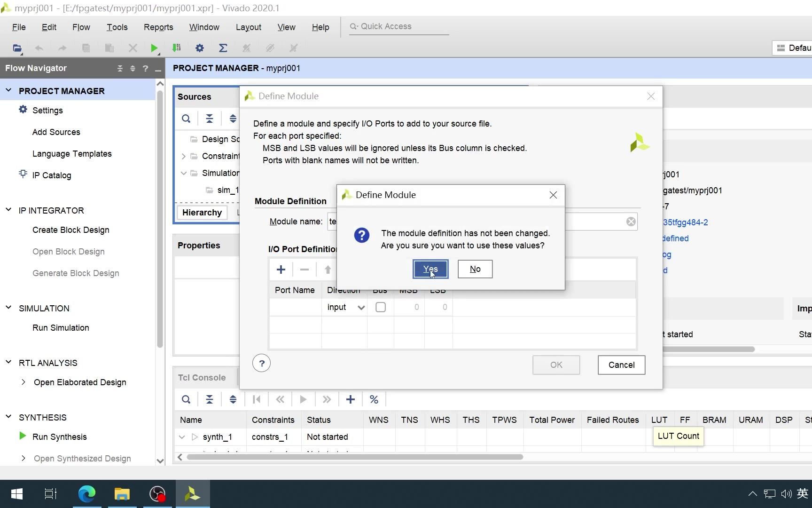The height and width of the screenshot is (508, 812).
Task: Open Settings in Project Manager
Action: [x=47, y=111]
